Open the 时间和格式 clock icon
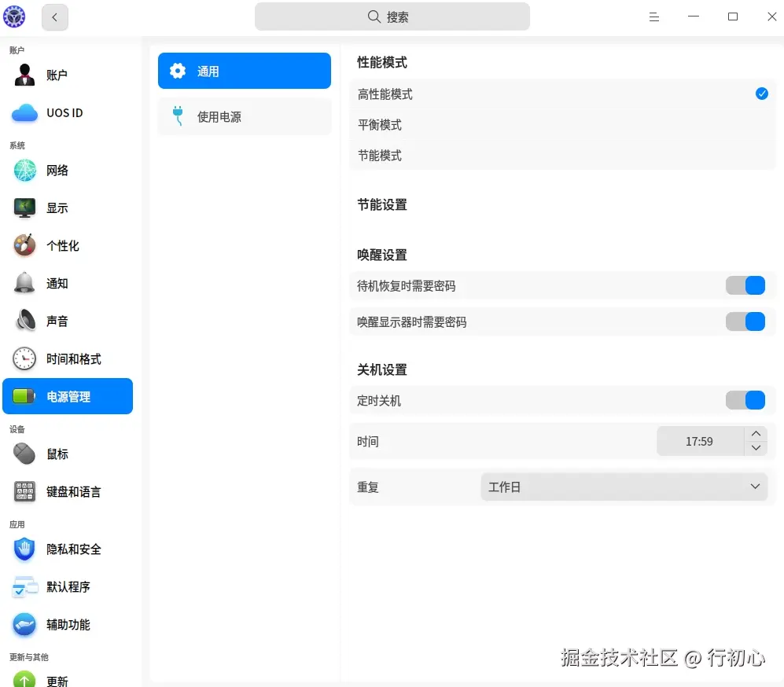 [24, 358]
